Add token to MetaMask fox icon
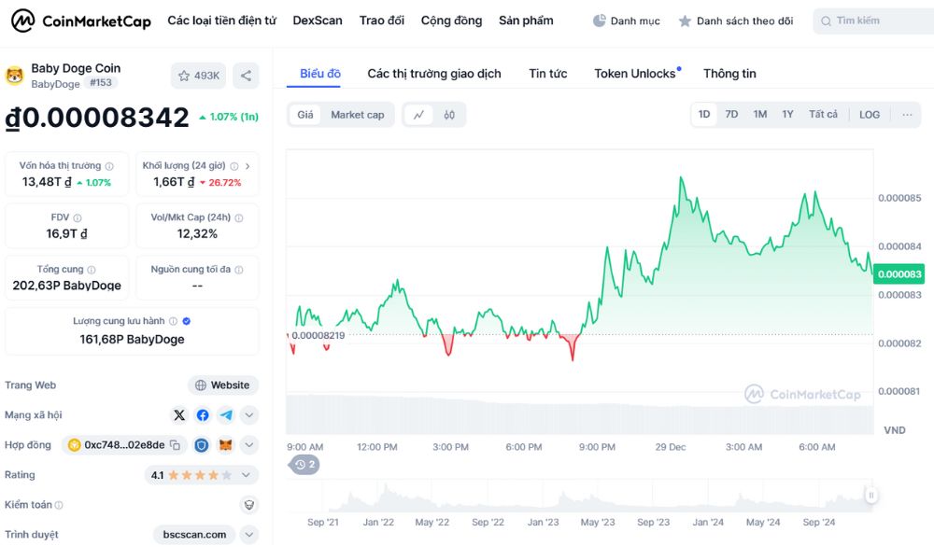Viewport: 934px width, 560px height. [225, 445]
